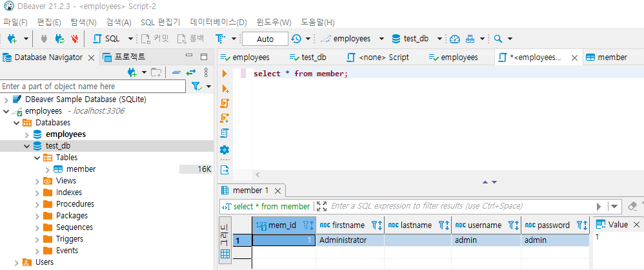
Task: Open the dropdown arrow beside New Connection
Action: click(x=26, y=39)
